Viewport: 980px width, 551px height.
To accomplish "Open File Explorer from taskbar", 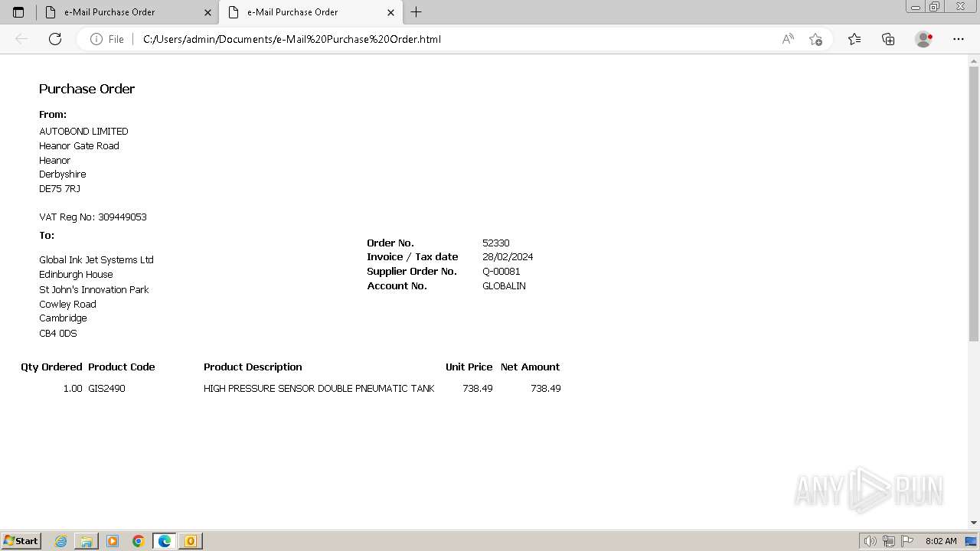I will click(x=87, y=541).
